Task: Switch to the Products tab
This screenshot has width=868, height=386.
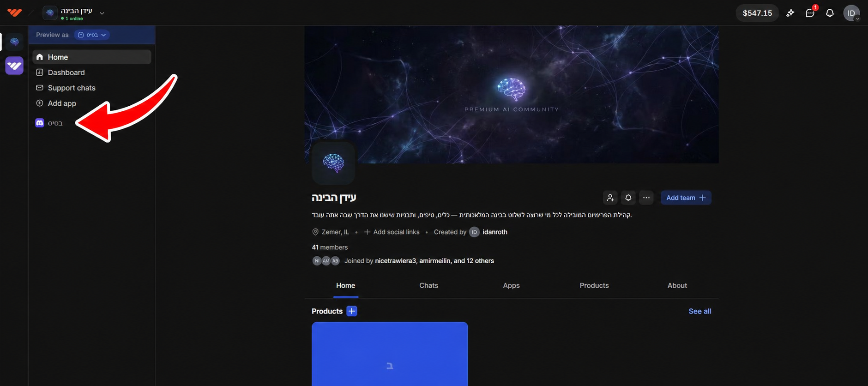Action: [594, 285]
